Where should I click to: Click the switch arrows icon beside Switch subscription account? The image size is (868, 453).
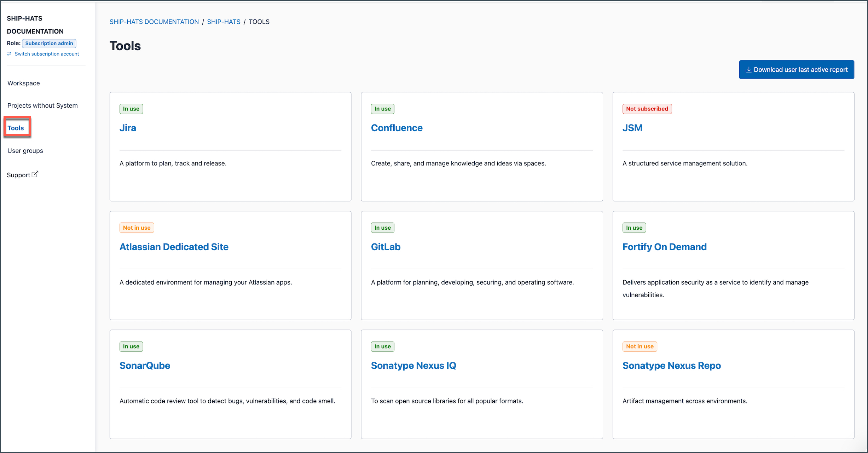tap(9, 54)
